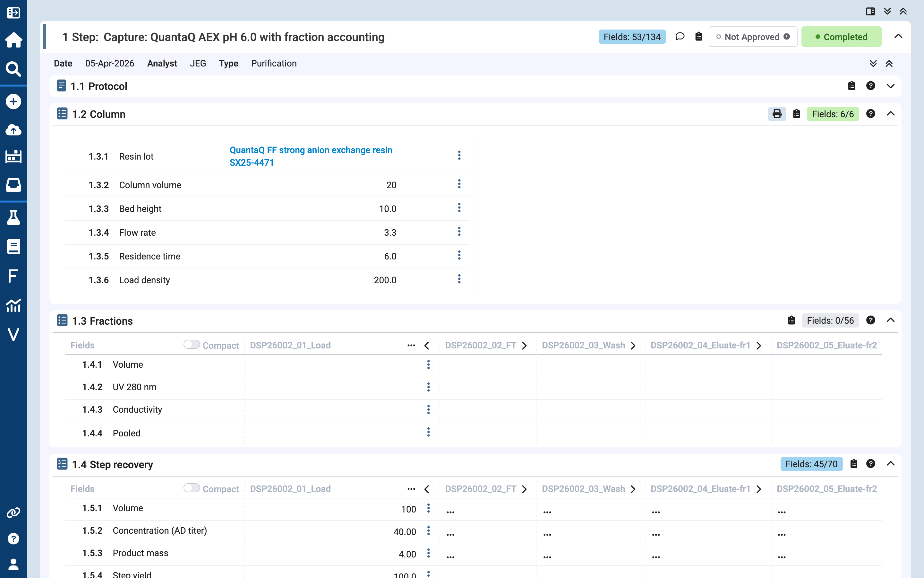The image size is (924, 578).
Task: Collapse the whole Capture step card
Action: coord(898,37)
